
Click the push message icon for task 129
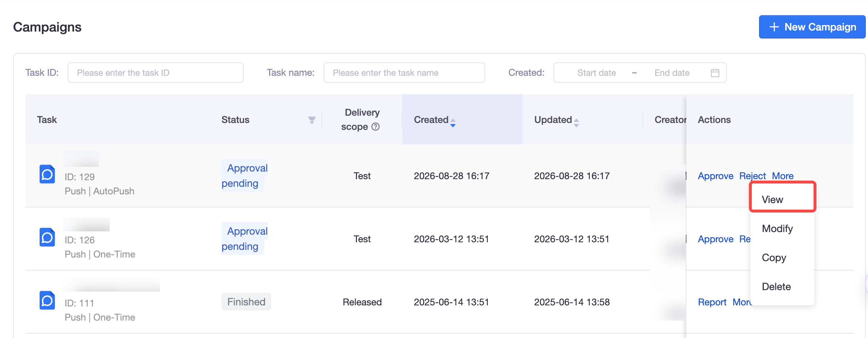point(47,174)
